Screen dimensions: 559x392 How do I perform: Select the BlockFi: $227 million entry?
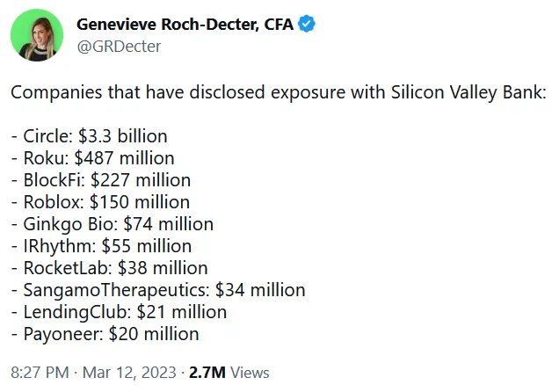point(101,180)
